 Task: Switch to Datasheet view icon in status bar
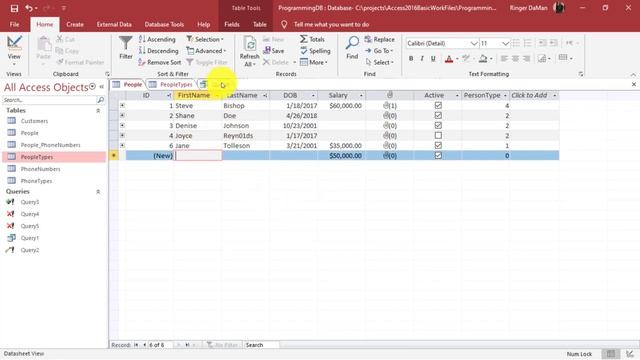(x=611, y=354)
